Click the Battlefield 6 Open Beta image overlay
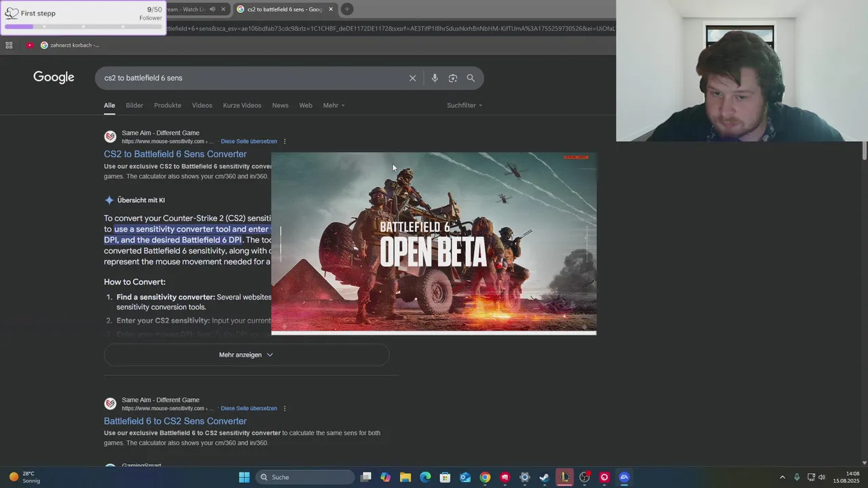This screenshot has height=488, width=868. pyautogui.click(x=434, y=243)
